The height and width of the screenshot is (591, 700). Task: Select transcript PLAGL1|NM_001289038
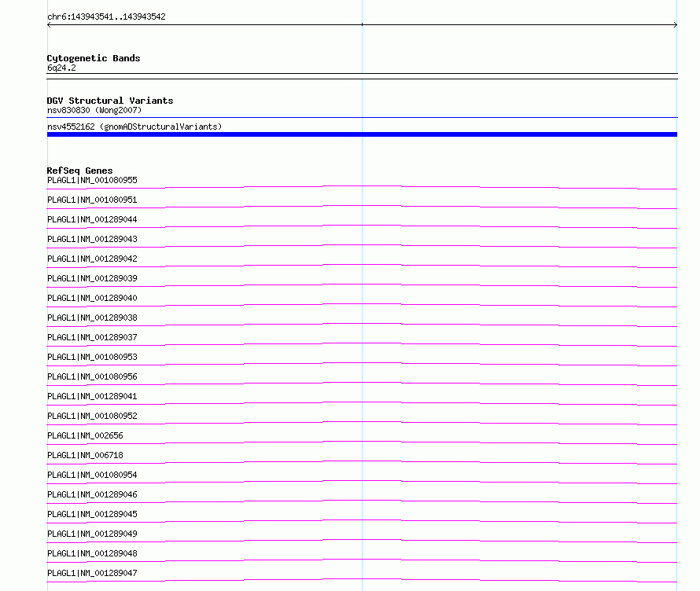tap(92, 318)
